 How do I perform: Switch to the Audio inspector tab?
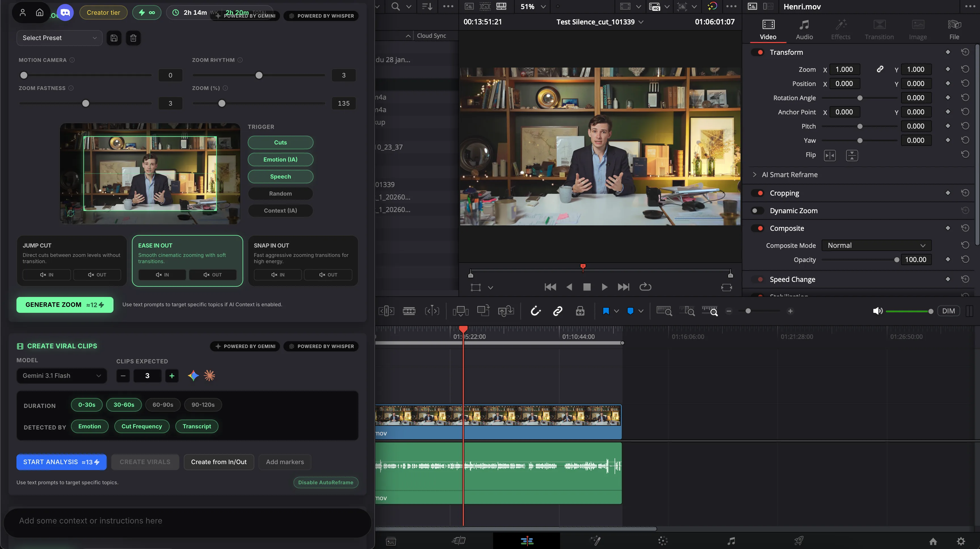tap(804, 30)
